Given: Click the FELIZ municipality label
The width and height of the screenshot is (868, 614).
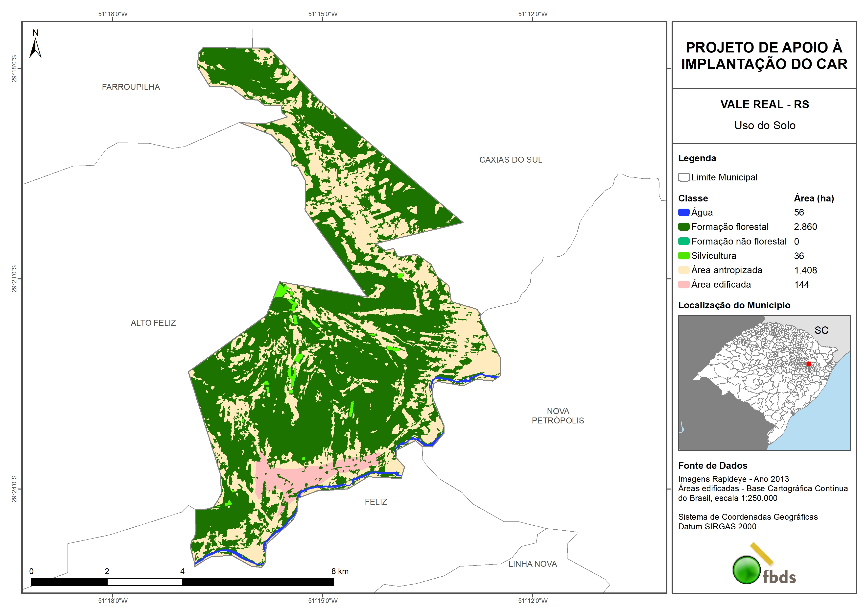Looking at the screenshot, I should (x=376, y=502).
